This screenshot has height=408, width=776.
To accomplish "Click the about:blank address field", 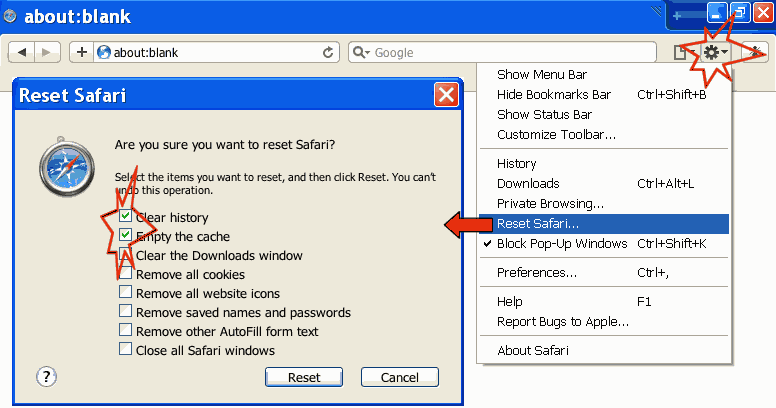I will tap(210, 52).
